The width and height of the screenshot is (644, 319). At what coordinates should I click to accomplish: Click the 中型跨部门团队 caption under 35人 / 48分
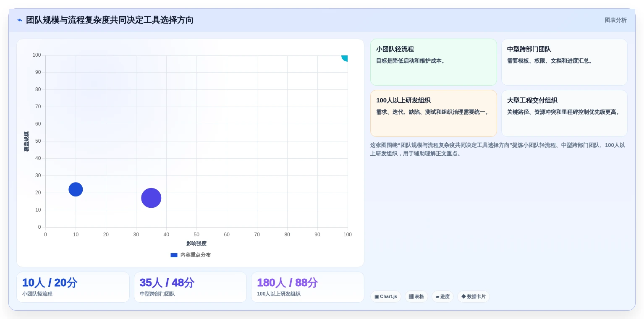pyautogui.click(x=157, y=294)
